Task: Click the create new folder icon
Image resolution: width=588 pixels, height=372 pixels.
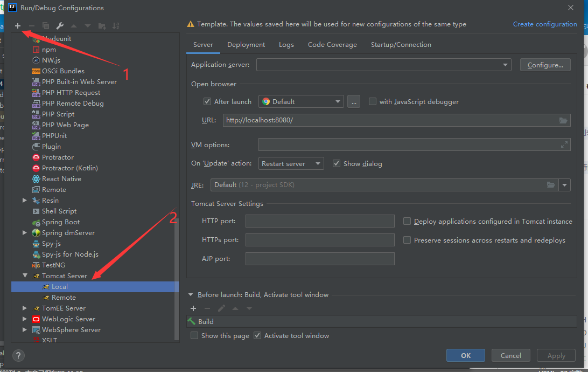Action: point(102,26)
